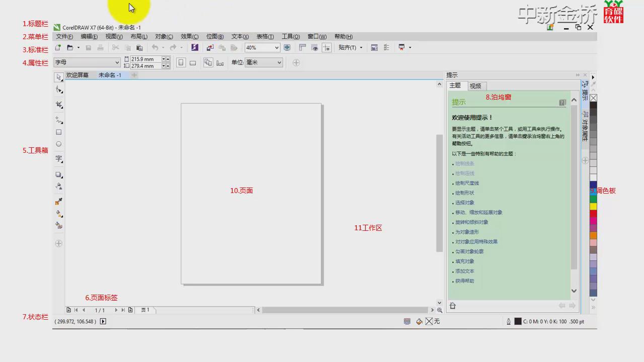Open the units 毫米 dropdown
This screenshot has height=362, width=644.
pyautogui.click(x=279, y=62)
